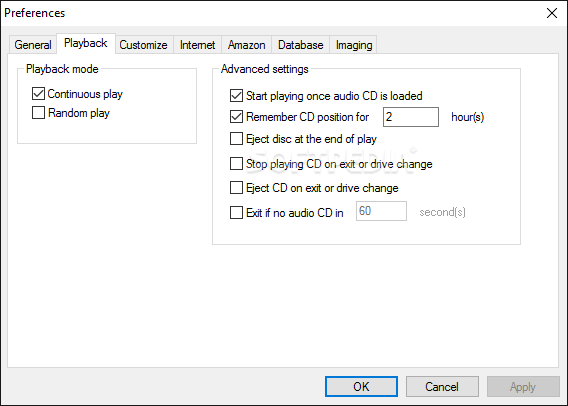Image resolution: width=568 pixels, height=406 pixels.
Task: Select the Internet tab
Action: pos(197,45)
